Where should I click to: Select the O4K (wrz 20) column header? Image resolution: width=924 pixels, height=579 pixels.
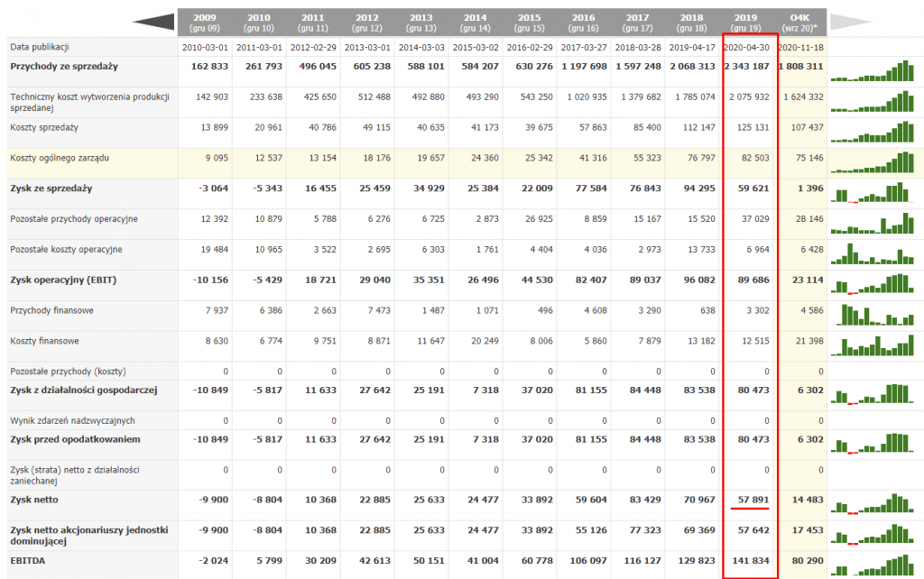click(799, 22)
